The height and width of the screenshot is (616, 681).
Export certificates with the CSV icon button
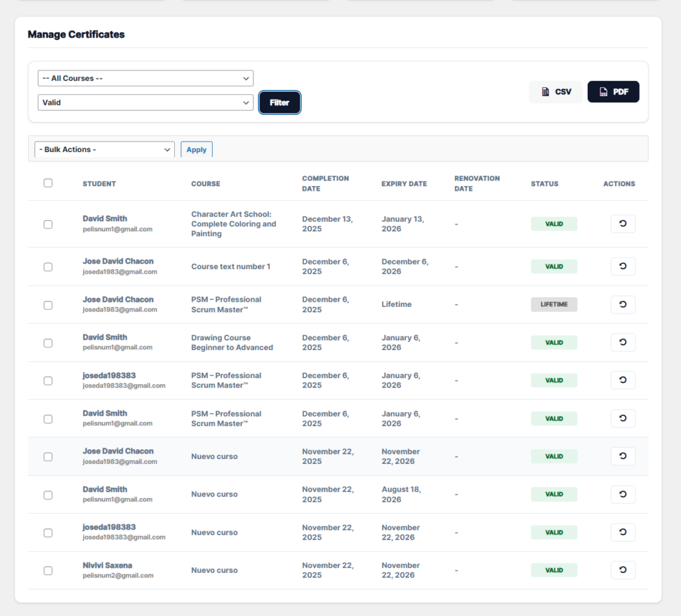coord(555,92)
